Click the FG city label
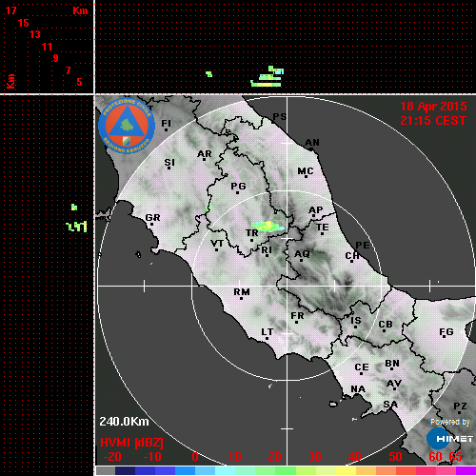Image resolution: width=476 pixels, height=476 pixels. [446, 331]
